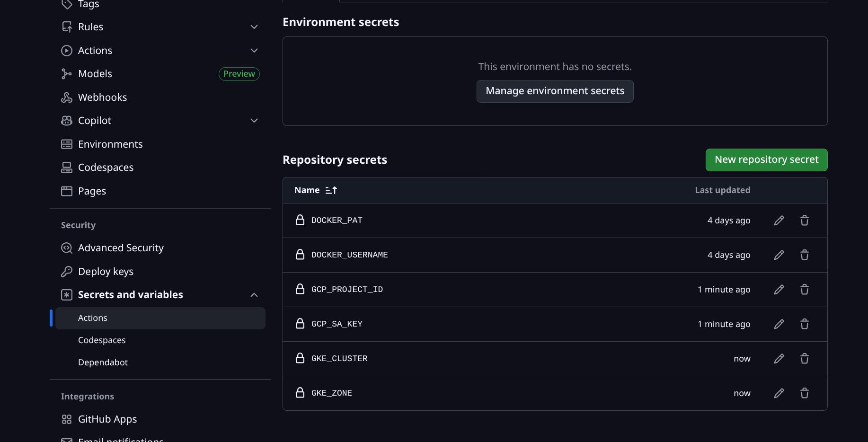Open the Deploy keys page
The width and height of the screenshot is (868, 442).
(x=106, y=271)
